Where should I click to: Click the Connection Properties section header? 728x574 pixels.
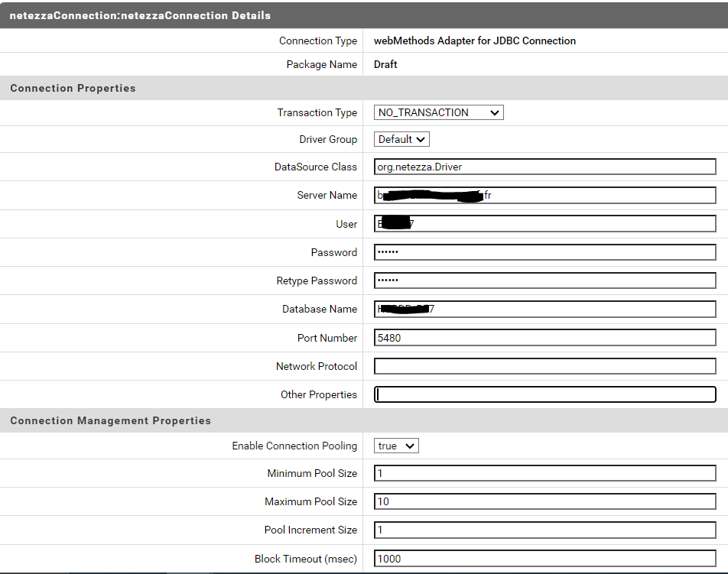pos(73,88)
